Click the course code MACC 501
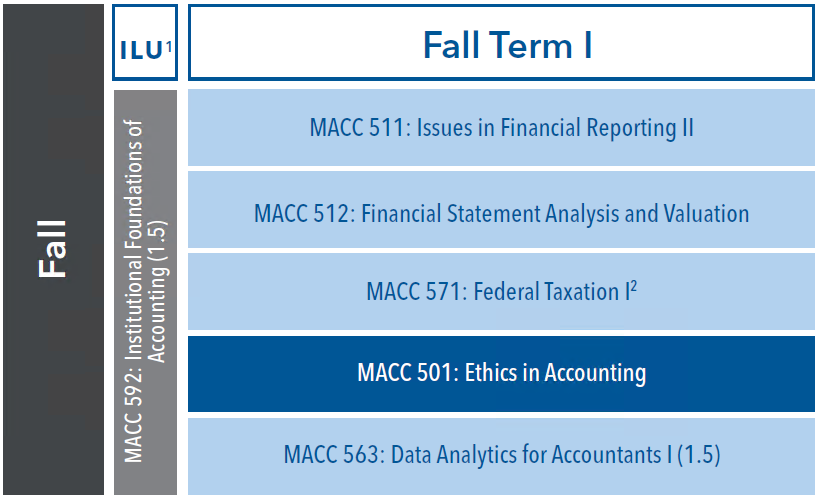 (405, 373)
